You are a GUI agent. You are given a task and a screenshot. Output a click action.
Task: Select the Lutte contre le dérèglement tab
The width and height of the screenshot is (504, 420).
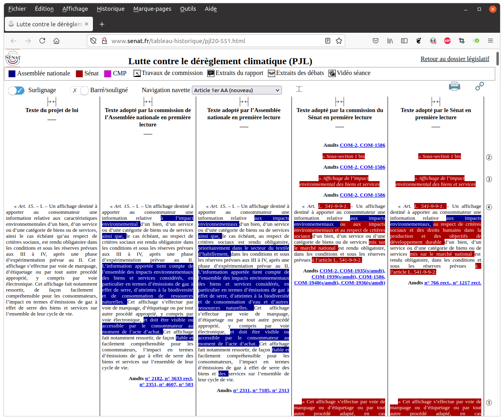click(x=49, y=24)
